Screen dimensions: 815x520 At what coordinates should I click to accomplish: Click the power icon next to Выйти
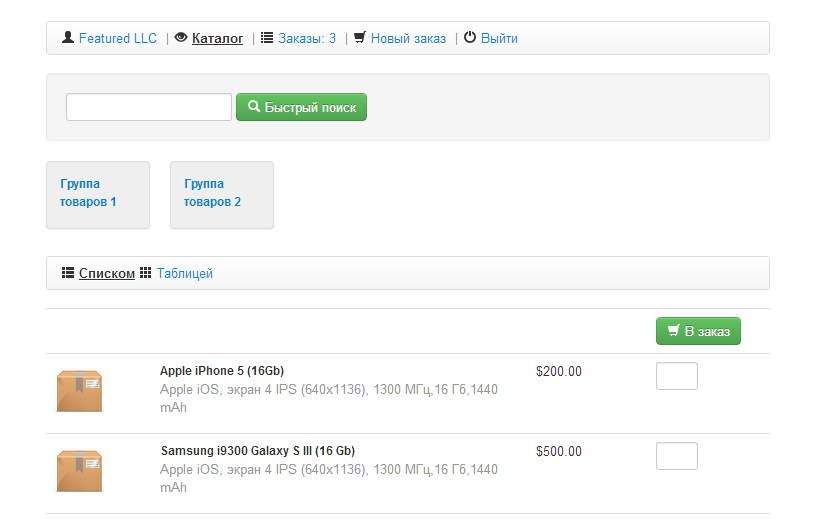(470, 38)
